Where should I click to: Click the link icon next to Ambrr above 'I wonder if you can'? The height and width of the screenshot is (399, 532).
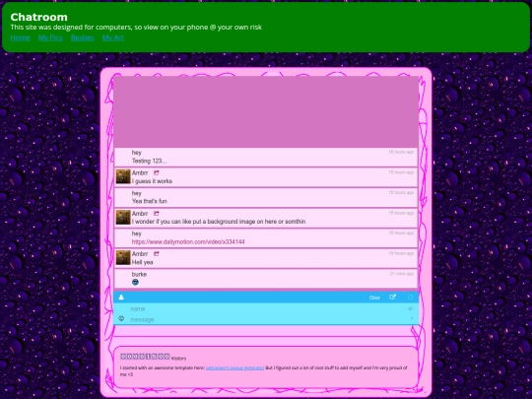(x=156, y=214)
